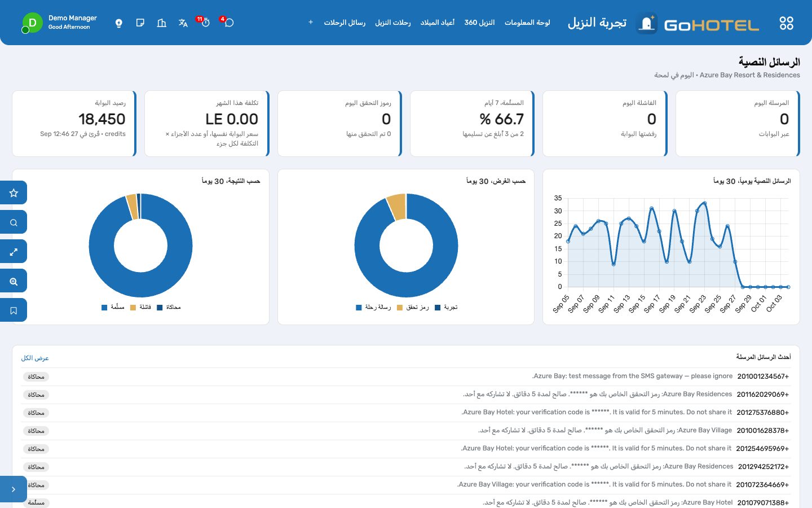Click the Demo Manager user name
The height and width of the screenshot is (508, 812).
(73, 18)
